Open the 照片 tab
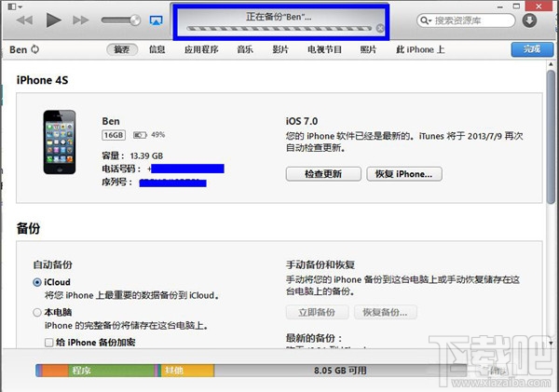Viewport: 559px width, 392px height. (x=368, y=49)
